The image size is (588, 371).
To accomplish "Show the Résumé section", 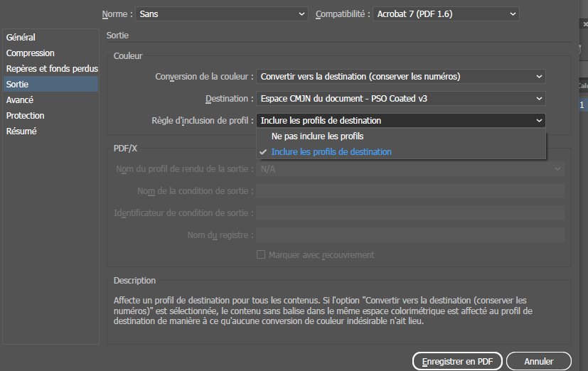I will click(22, 131).
